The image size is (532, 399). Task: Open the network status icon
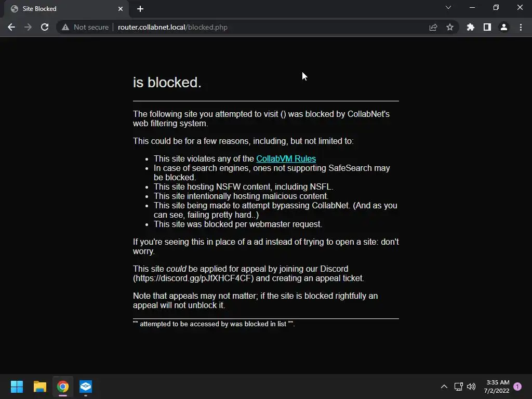[458, 387]
